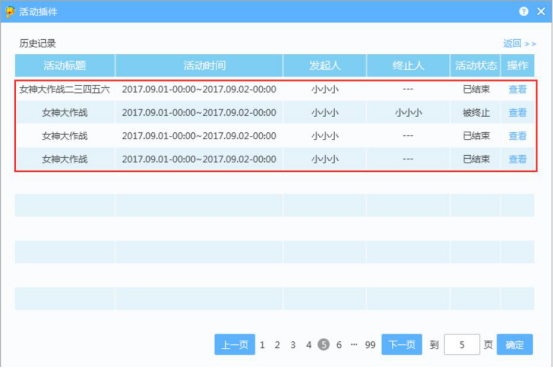Click the 活动插件 app logo icon
The height and width of the screenshot is (368, 553).
point(10,12)
